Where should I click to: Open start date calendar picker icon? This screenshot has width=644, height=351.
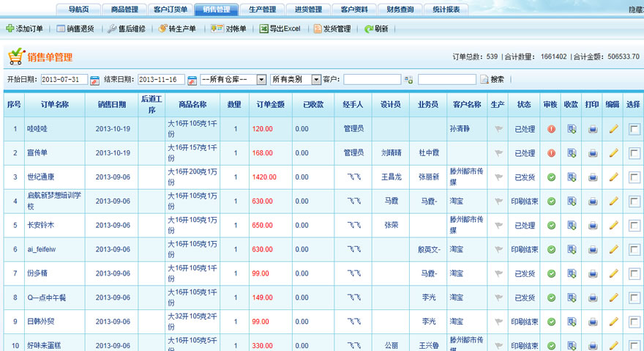coord(94,81)
